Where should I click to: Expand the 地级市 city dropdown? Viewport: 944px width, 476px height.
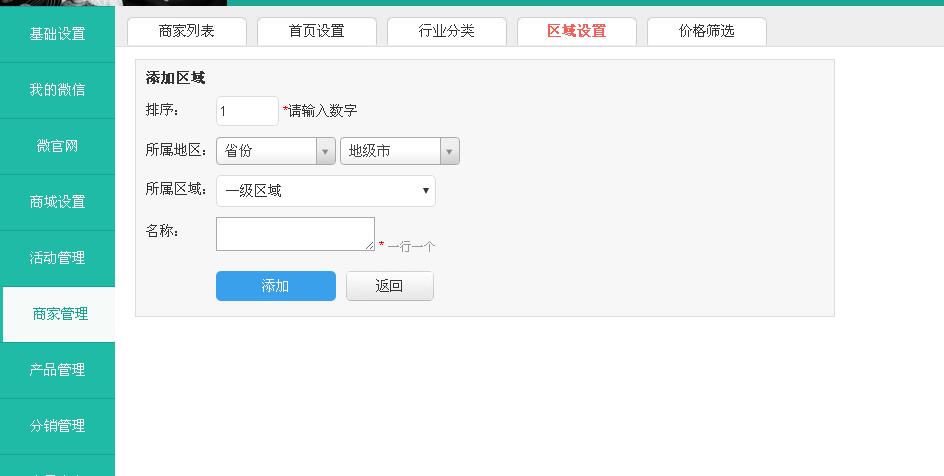pyautogui.click(x=400, y=151)
